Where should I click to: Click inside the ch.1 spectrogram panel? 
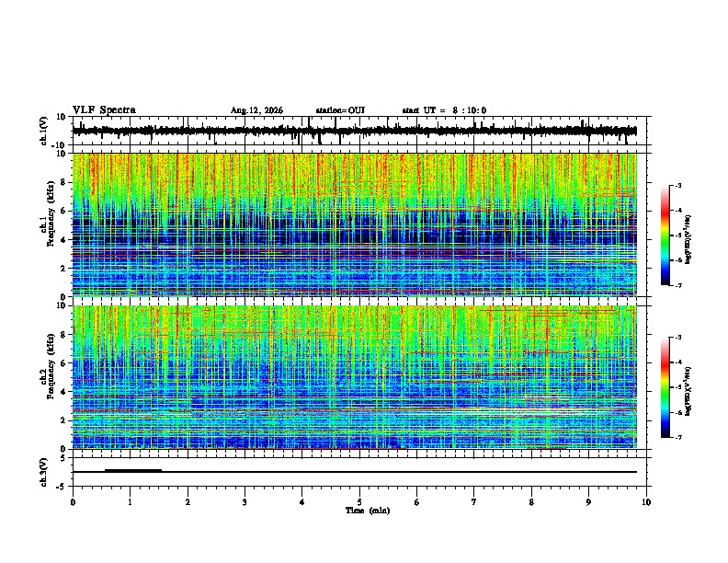pos(355,224)
